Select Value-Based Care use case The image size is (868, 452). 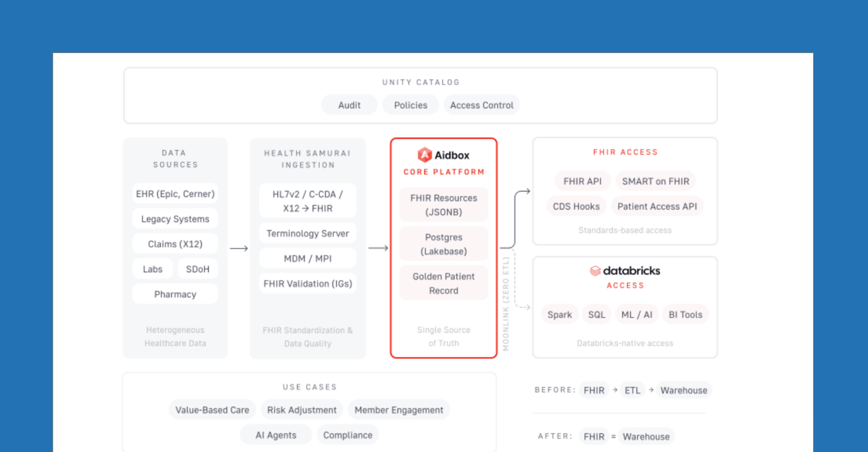tap(212, 409)
